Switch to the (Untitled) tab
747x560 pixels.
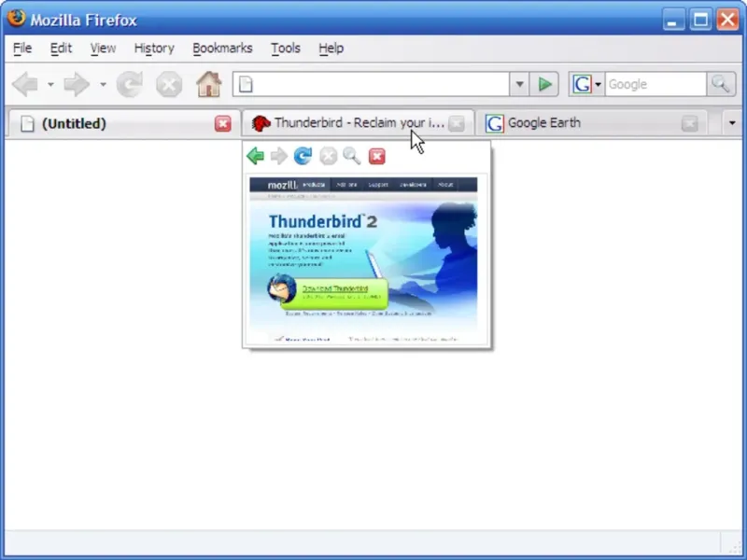click(124, 124)
